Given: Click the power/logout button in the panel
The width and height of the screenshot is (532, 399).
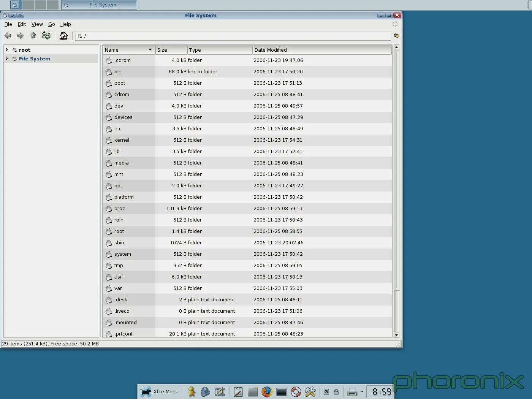Looking at the screenshot, I should (x=326, y=392).
